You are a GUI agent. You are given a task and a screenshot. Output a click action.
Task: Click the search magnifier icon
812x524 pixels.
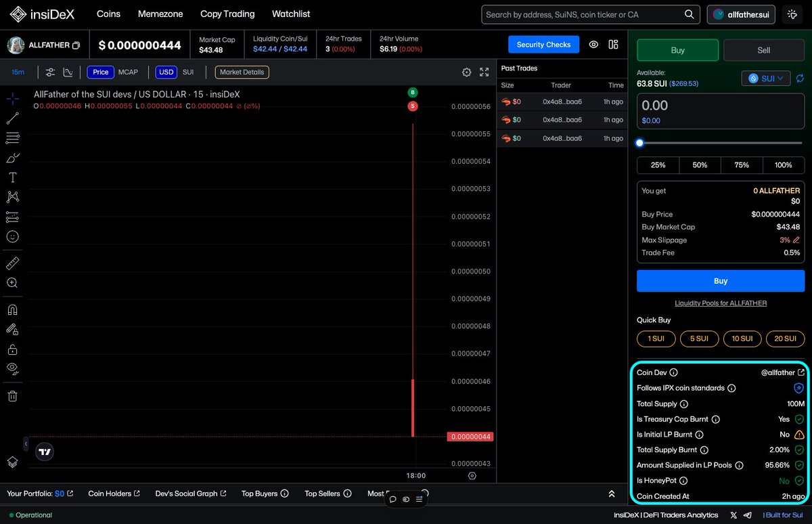[x=690, y=14]
